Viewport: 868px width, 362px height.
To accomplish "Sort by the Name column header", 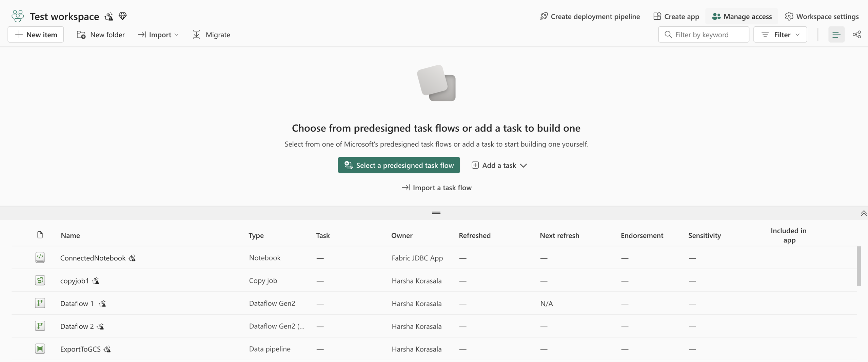I will (71, 235).
